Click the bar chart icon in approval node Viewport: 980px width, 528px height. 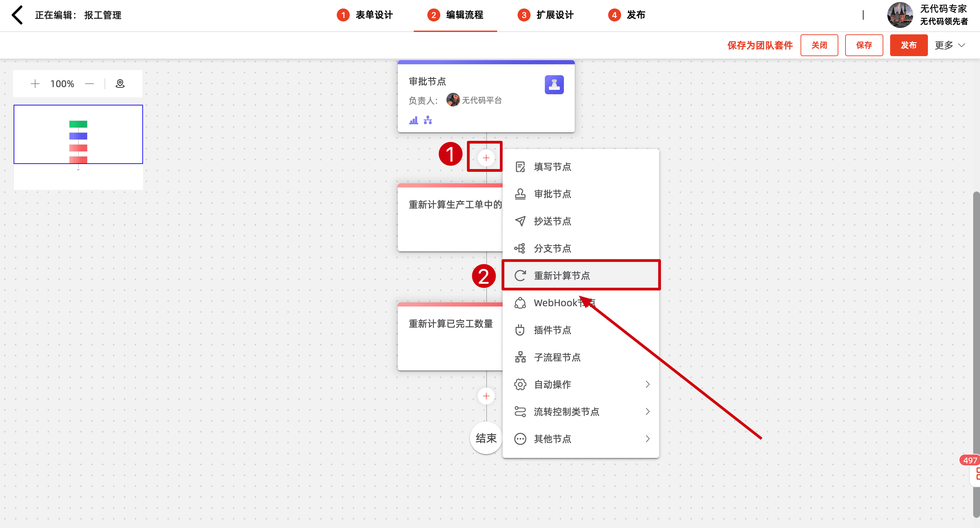pos(413,120)
